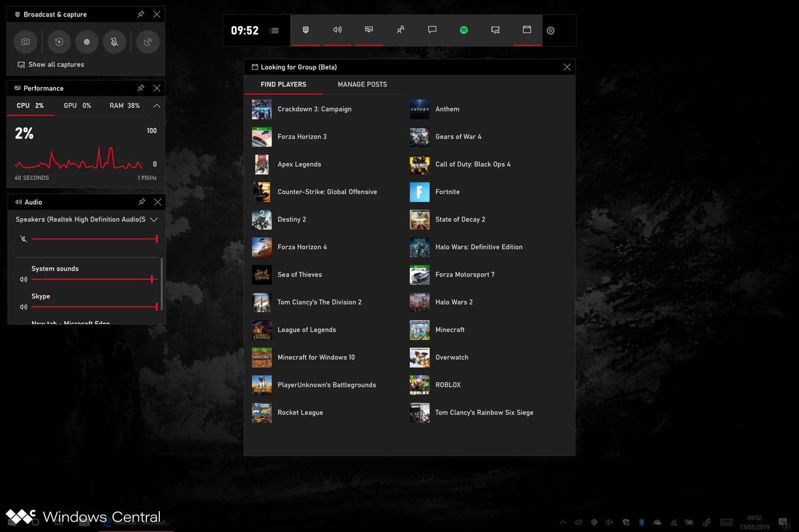The height and width of the screenshot is (532, 799).
Task: Expand the Speakers audio device dropdown
Action: coord(154,220)
